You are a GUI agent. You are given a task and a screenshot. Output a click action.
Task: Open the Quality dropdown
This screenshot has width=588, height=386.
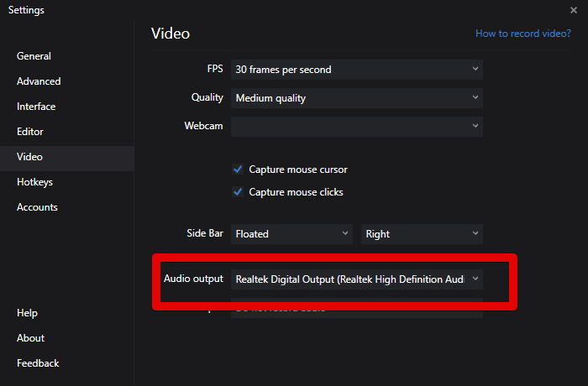click(x=356, y=98)
